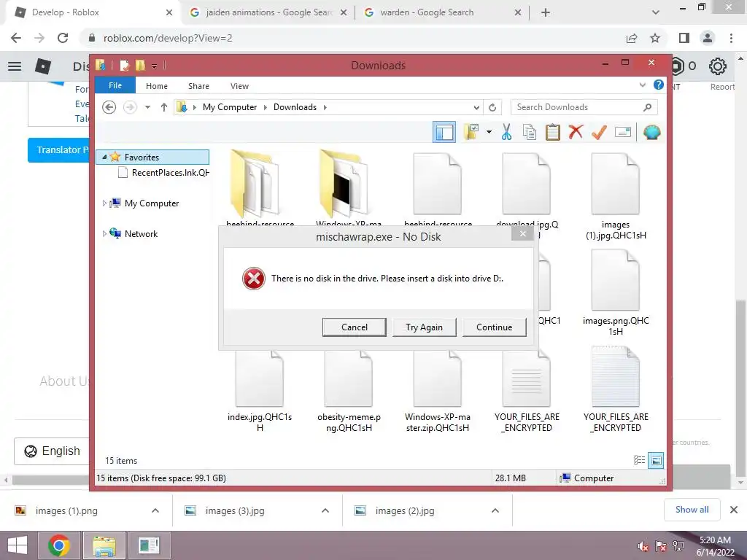Refresh the Downloads address bar
The height and width of the screenshot is (560, 747).
coord(492,107)
